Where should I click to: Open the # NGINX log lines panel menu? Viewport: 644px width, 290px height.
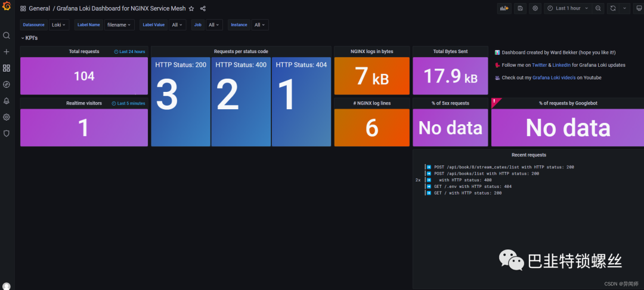(x=371, y=103)
